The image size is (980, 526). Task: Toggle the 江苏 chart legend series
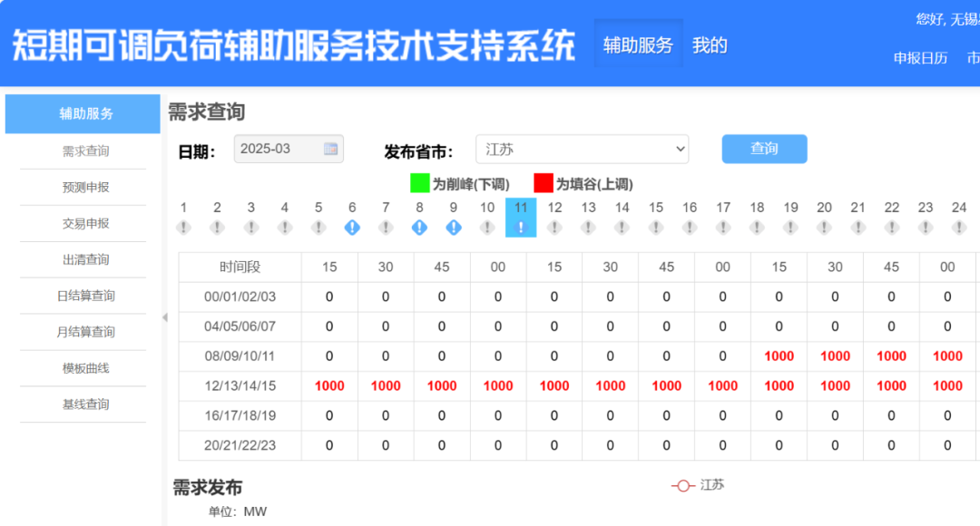(698, 485)
